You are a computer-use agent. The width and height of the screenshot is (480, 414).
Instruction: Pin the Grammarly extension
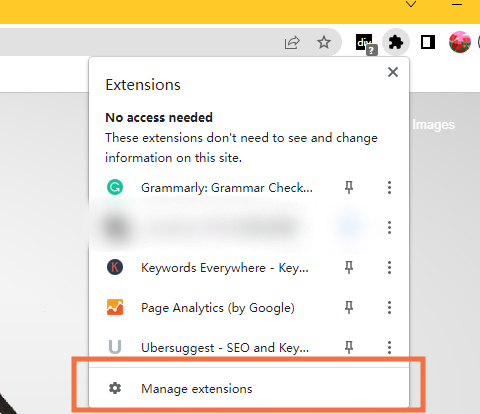349,187
